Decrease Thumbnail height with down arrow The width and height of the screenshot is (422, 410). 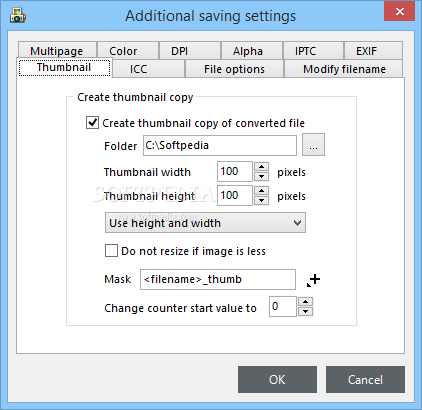(x=262, y=200)
